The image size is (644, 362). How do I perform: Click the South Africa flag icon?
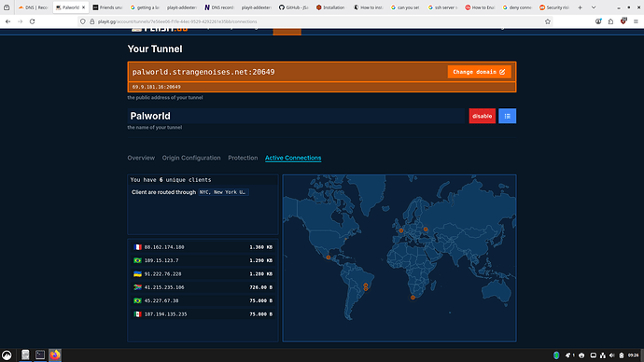[x=137, y=287]
